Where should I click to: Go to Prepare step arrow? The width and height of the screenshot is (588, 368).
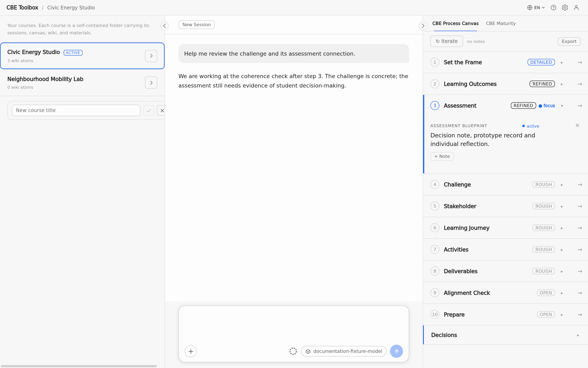click(x=580, y=315)
